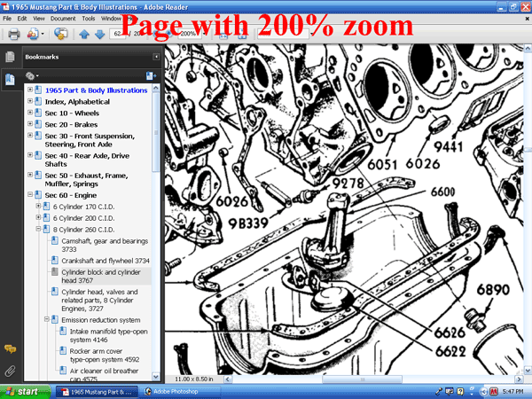Screen dimensions: 532x399
Task: Collapse the Bookmarks panel with arrow button
Action: [156, 57]
